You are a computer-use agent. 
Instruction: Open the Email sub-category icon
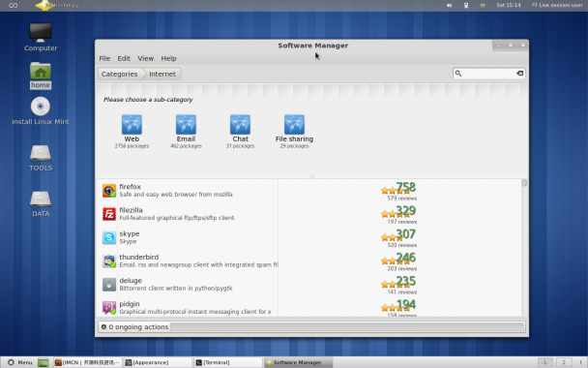186,124
